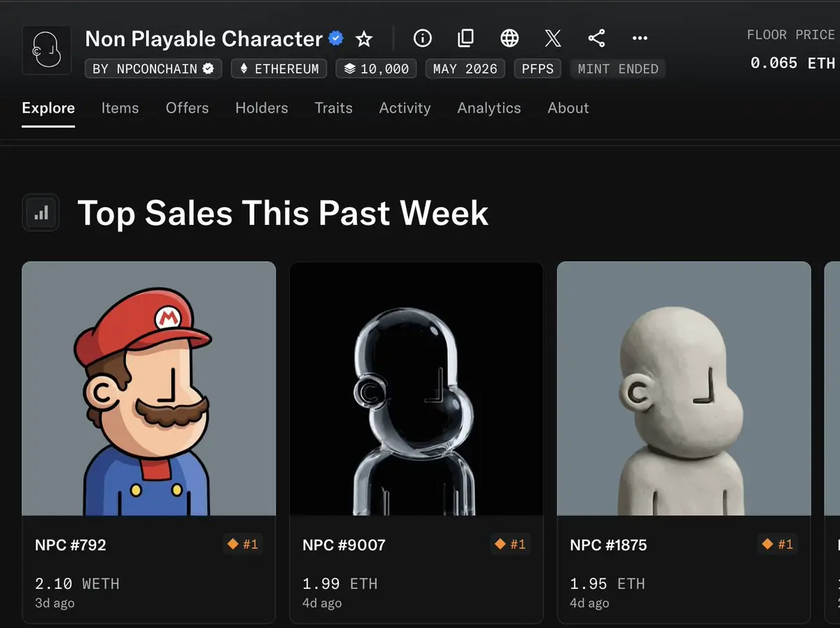Open the clay NPC #1875 image
The height and width of the screenshot is (628, 840).
click(684, 389)
